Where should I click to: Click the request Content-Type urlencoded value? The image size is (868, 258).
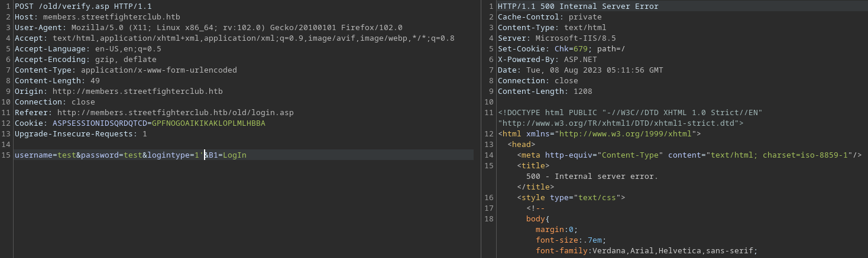pos(158,70)
